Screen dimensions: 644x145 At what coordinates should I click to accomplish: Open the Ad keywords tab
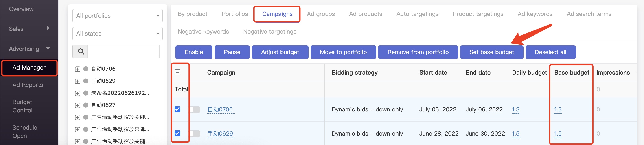(x=535, y=14)
